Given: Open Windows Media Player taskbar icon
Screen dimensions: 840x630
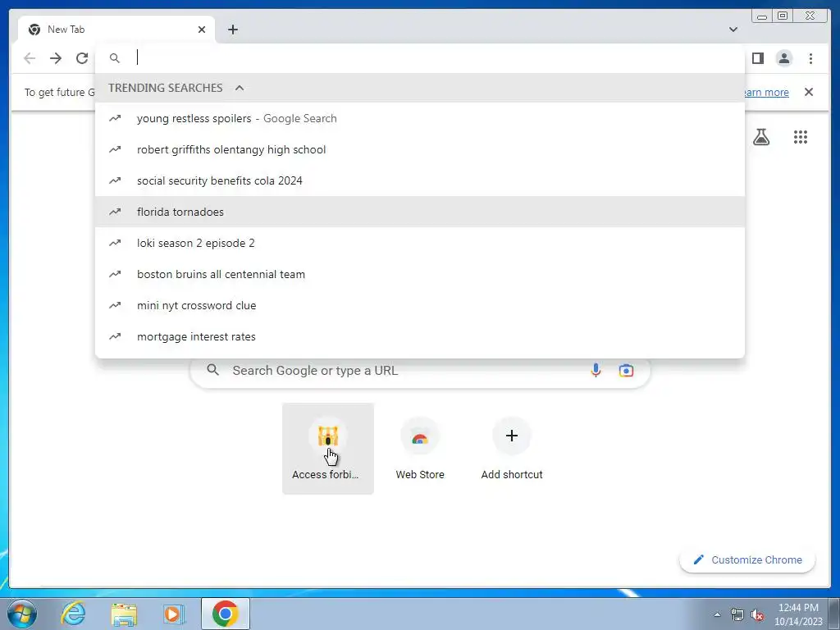Looking at the screenshot, I should pos(172,614).
